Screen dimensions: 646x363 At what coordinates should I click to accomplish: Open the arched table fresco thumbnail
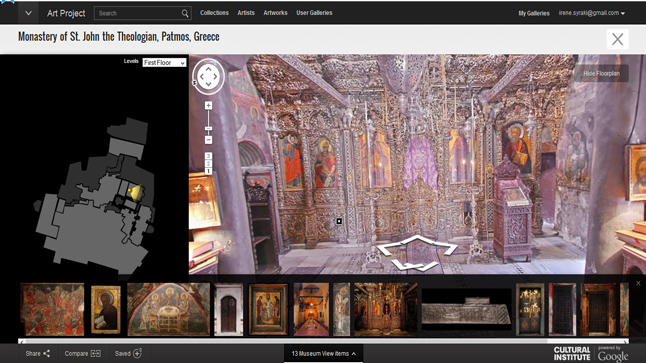[169, 309]
